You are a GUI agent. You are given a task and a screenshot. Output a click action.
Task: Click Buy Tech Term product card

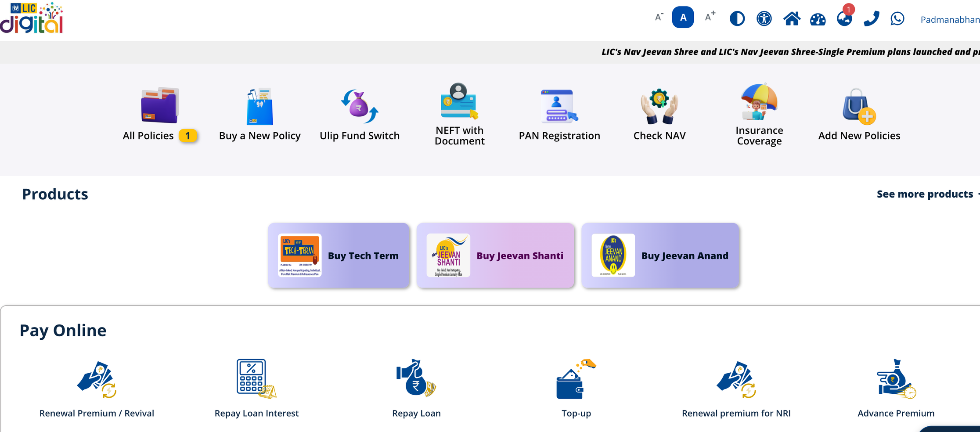click(339, 256)
